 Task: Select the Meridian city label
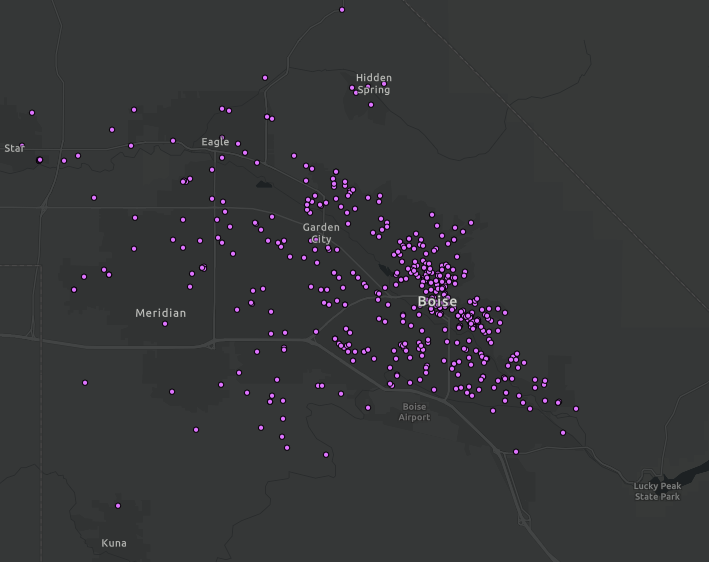(161, 313)
